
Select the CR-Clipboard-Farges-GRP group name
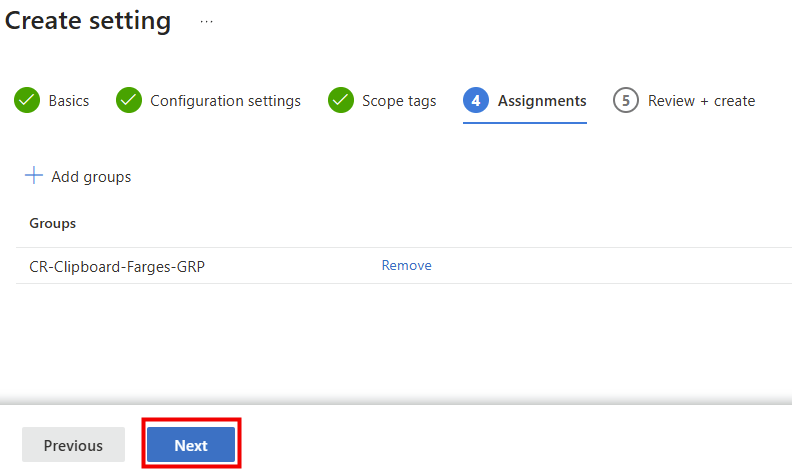point(117,266)
